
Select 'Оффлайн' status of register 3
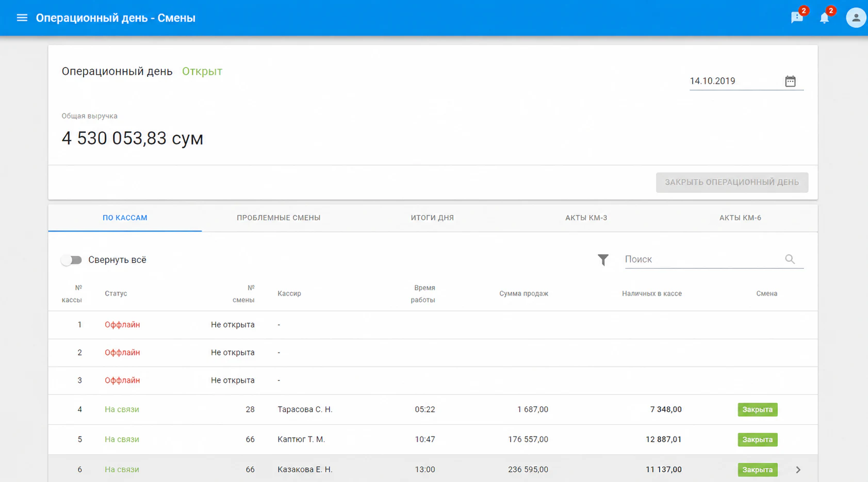[122, 380]
